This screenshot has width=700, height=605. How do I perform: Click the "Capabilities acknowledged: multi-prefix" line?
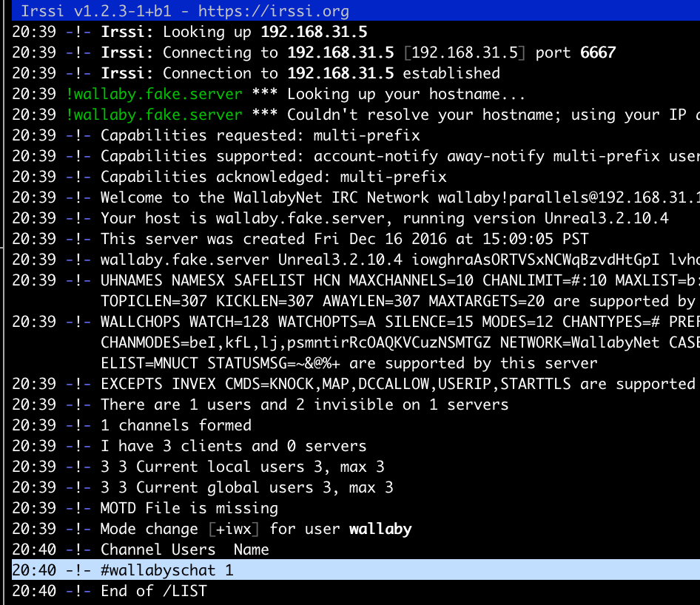click(273, 177)
